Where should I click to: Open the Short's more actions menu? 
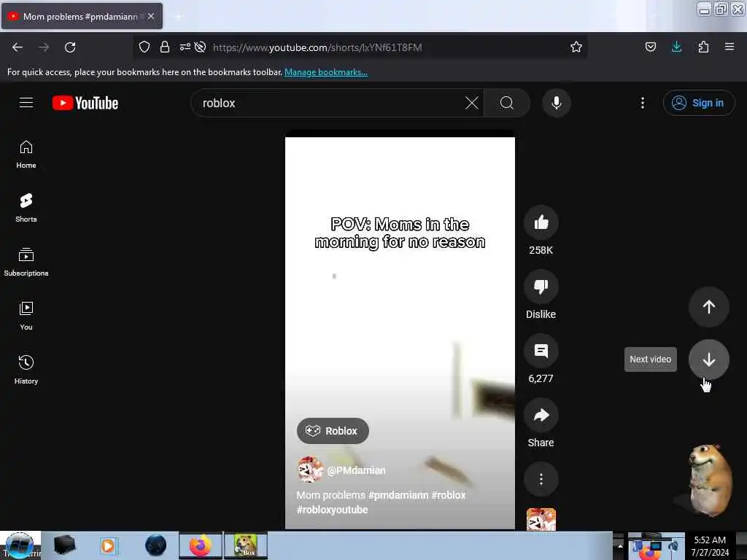[541, 479]
